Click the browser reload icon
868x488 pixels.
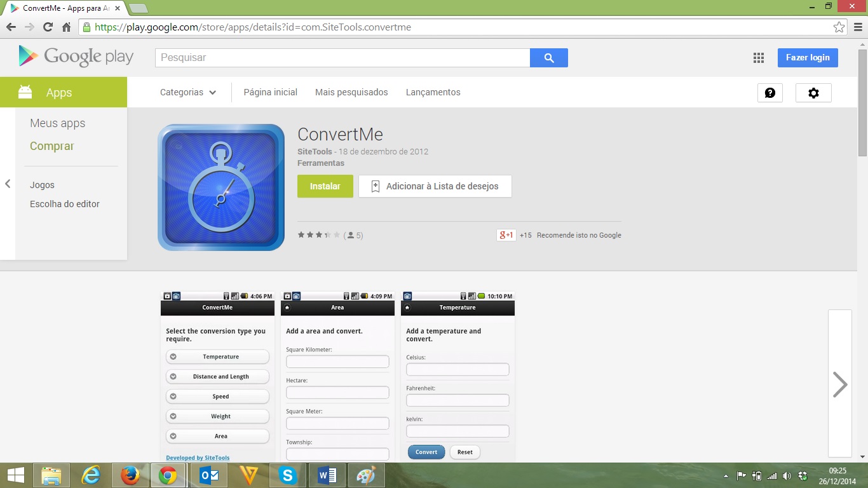(x=48, y=27)
